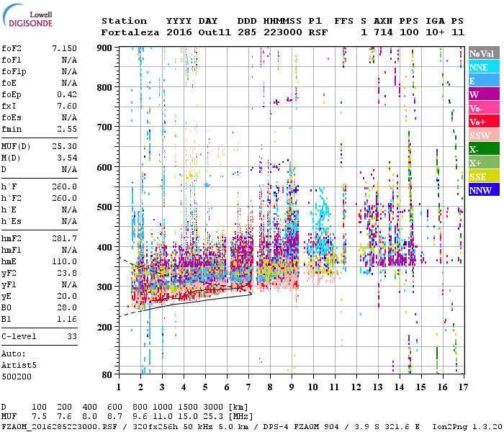Select the Vo+ red legend swatch
This screenshot has height=432, width=504.
point(484,122)
